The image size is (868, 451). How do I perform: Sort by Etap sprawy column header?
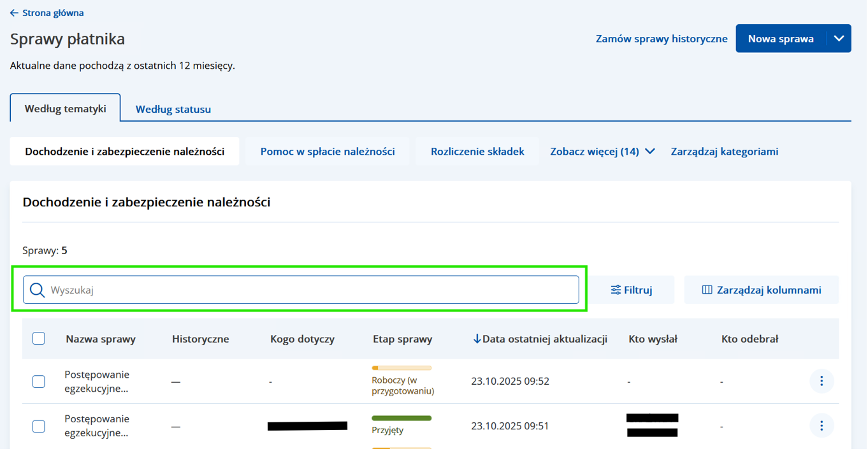tap(402, 339)
